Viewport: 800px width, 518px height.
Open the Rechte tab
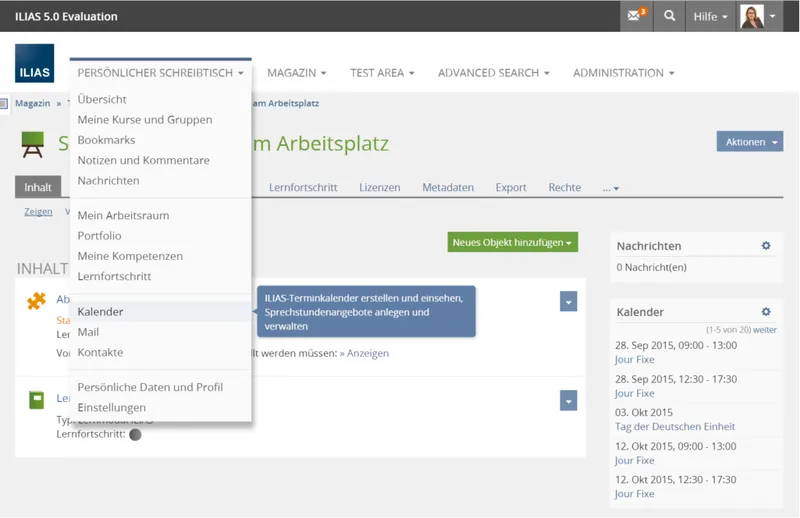(565, 187)
